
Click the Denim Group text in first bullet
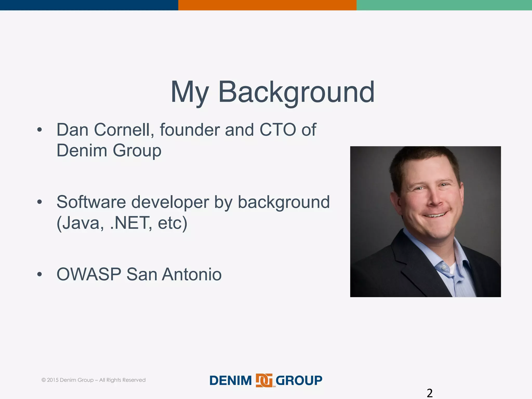[x=109, y=150]
